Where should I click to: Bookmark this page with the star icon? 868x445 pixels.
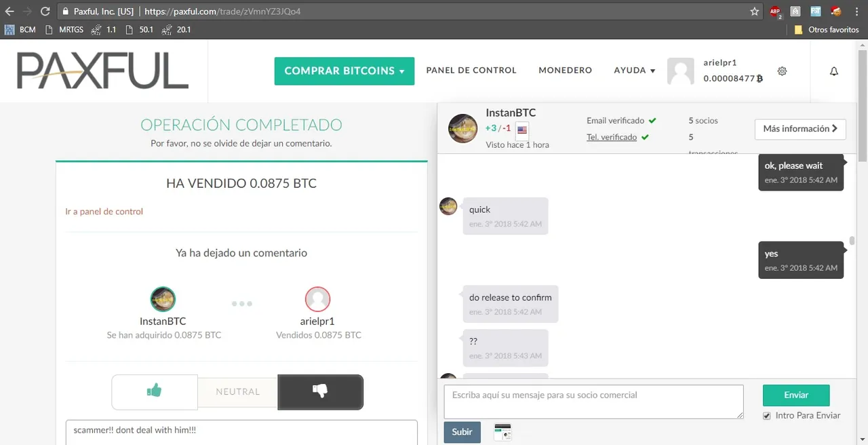(x=755, y=12)
